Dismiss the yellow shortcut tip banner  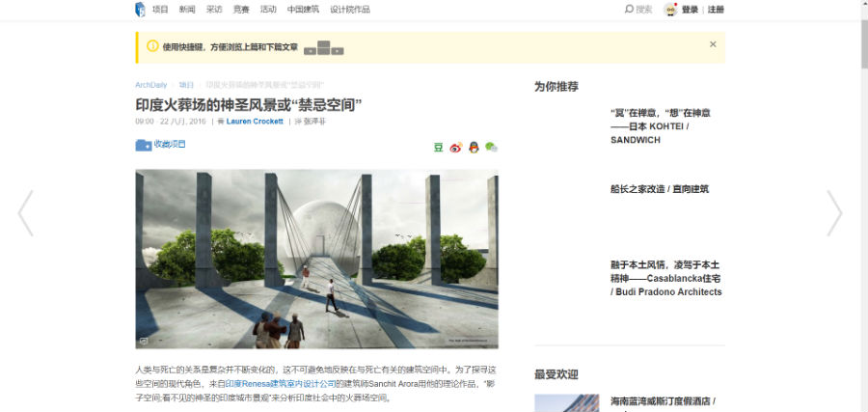click(x=713, y=44)
